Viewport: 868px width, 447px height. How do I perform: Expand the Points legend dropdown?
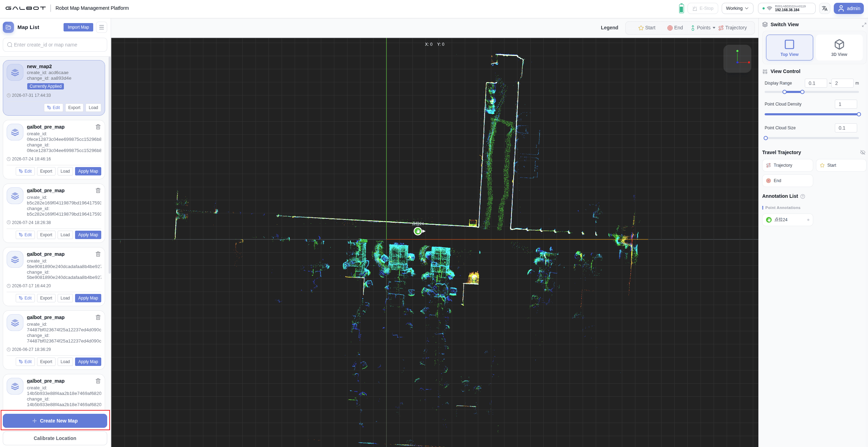click(703, 28)
